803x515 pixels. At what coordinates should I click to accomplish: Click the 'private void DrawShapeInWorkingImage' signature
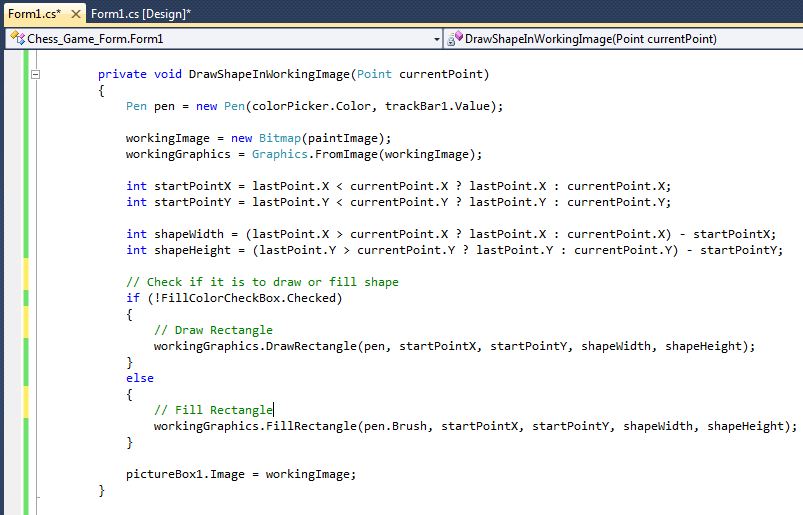[293, 74]
